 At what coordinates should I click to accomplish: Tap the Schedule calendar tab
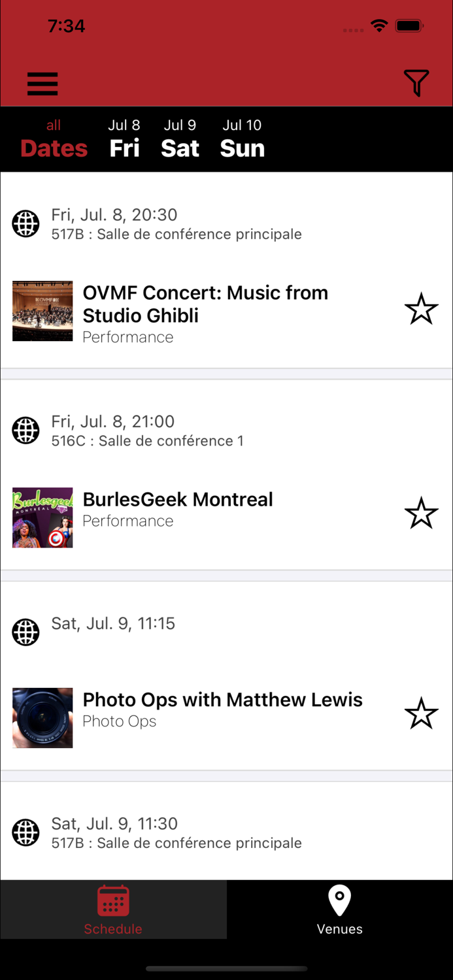point(113,909)
